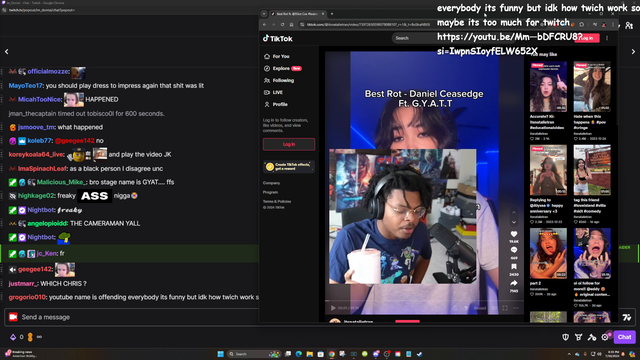Click username justmarr_ in chat

pos(23,284)
